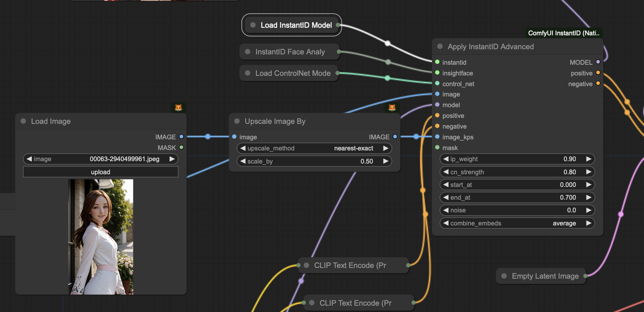The image size is (644, 312).
Task: Click the upload button in Load Image
Action: pos(100,172)
